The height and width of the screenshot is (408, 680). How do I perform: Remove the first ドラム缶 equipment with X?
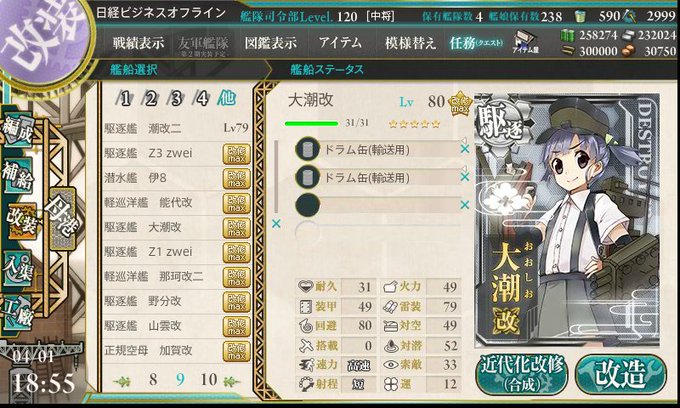(464, 149)
